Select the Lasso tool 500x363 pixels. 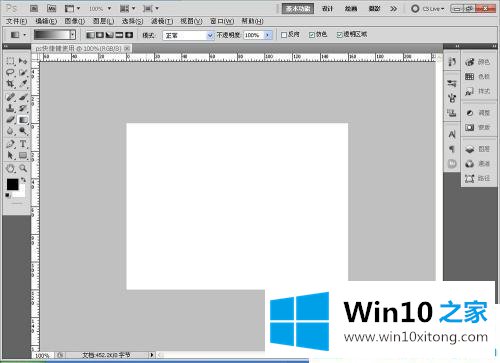[x=10, y=72]
